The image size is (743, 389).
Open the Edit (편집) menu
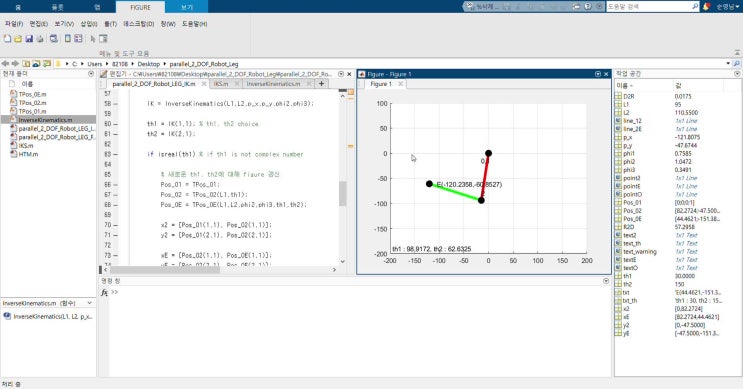38,24
